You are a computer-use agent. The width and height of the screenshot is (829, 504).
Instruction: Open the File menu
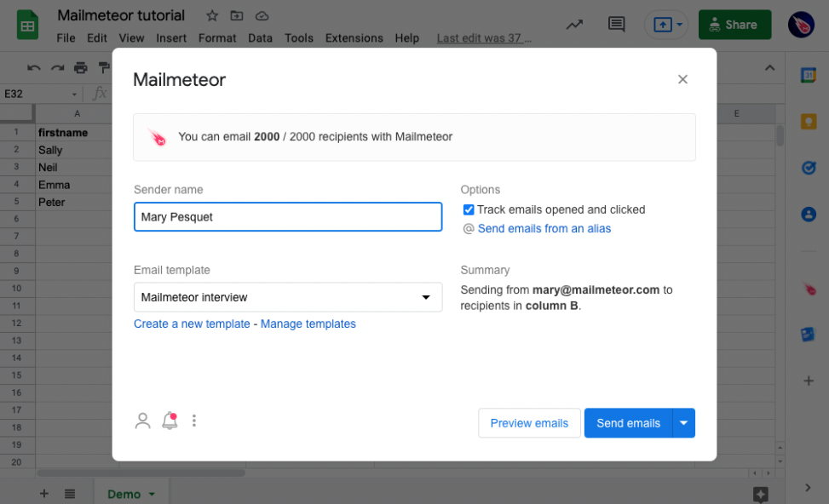(x=66, y=38)
